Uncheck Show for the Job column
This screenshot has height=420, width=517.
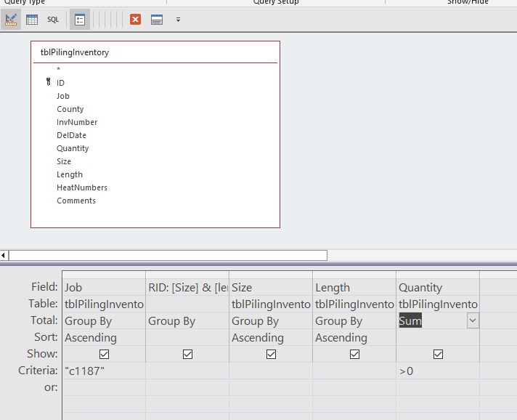click(104, 354)
